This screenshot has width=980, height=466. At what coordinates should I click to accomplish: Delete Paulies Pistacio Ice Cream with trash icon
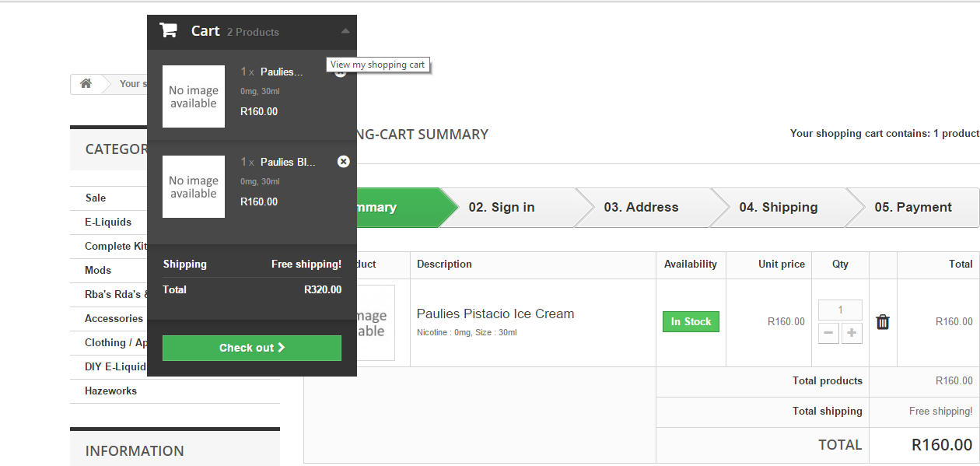pyautogui.click(x=883, y=322)
